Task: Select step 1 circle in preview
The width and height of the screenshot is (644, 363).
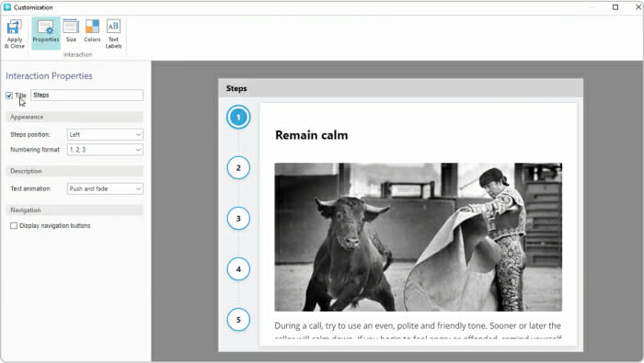Action: [x=238, y=118]
